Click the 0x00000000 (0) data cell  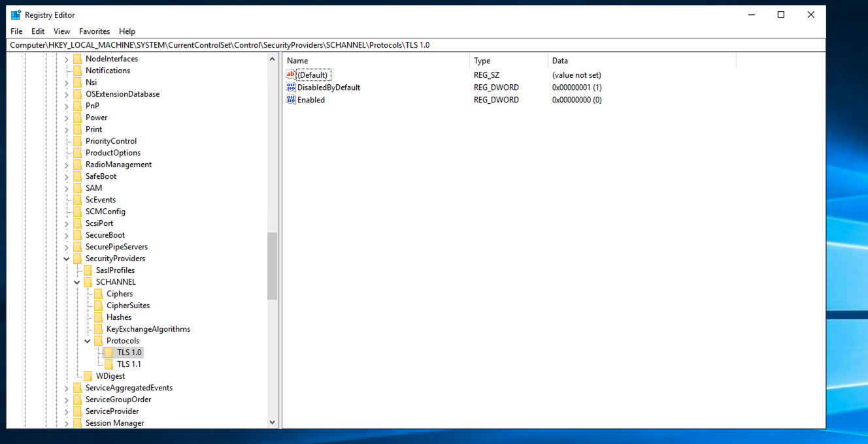[577, 100]
